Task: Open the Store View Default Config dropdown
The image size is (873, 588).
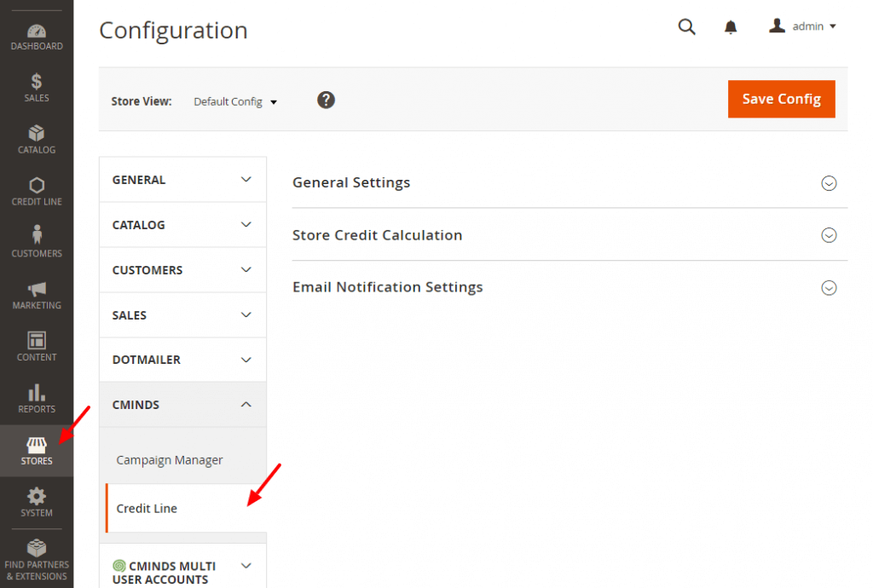Action: 235,101
